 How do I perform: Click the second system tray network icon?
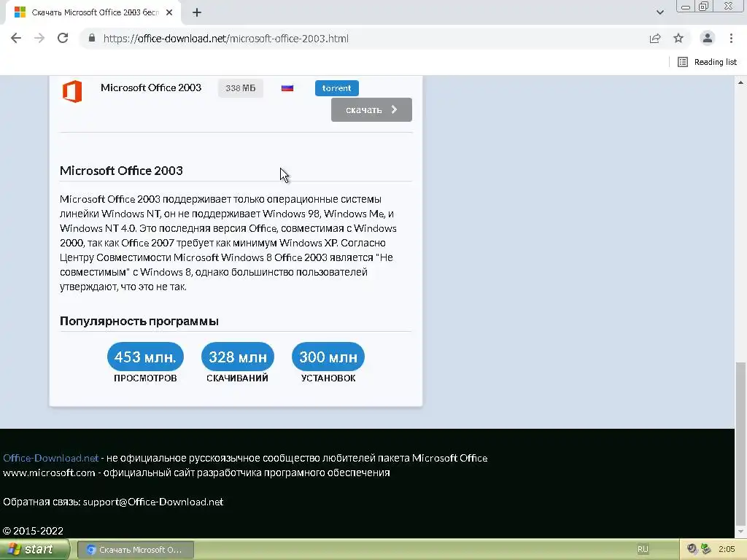pos(705,549)
